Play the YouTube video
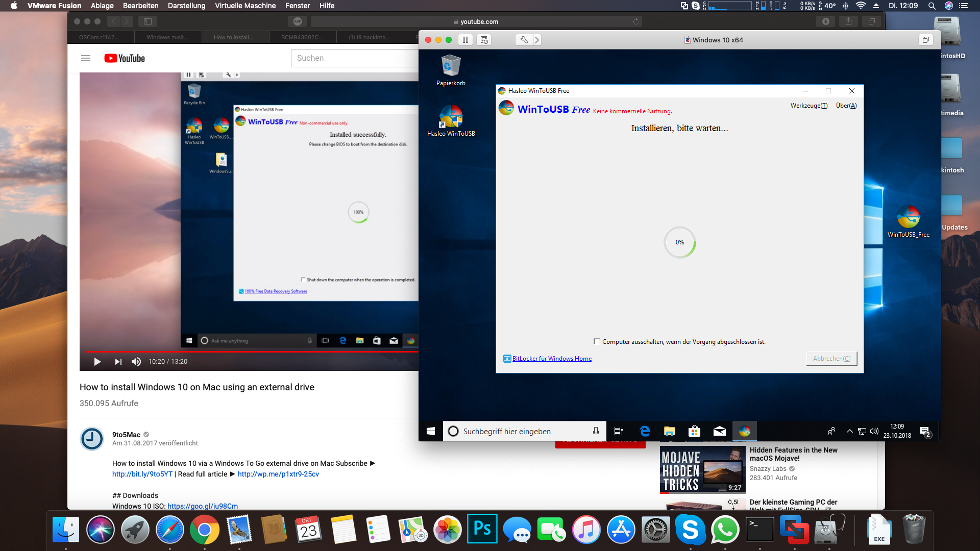The image size is (980, 551). [x=97, y=362]
